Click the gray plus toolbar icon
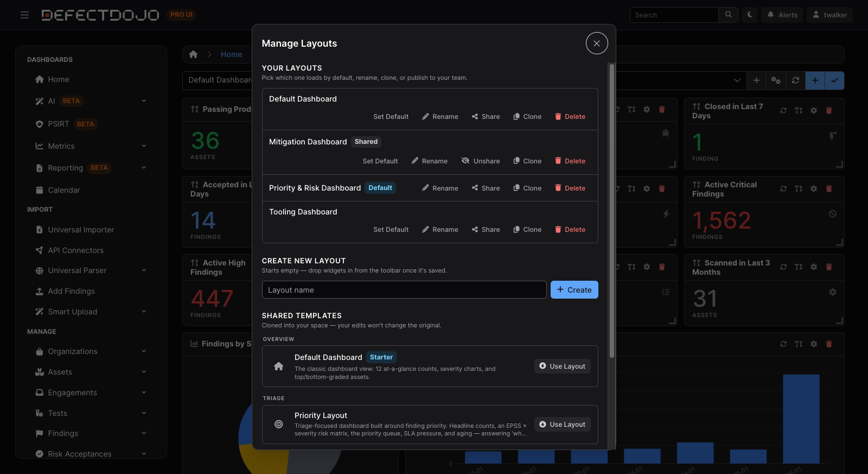 point(756,80)
